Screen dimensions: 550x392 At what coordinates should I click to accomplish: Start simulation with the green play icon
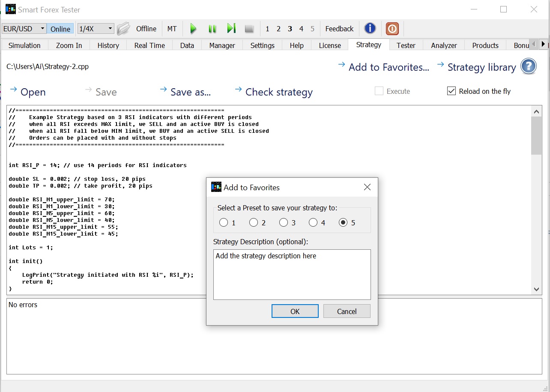193,29
